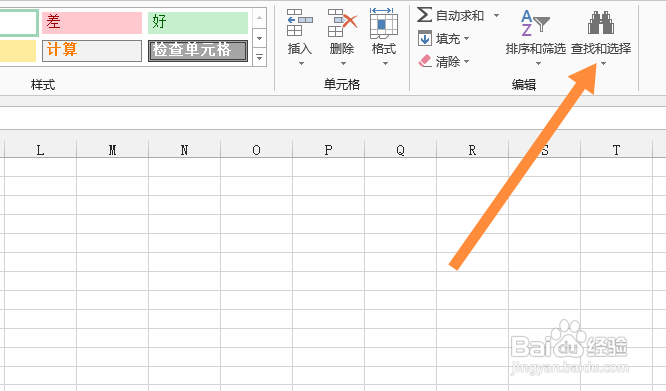The width and height of the screenshot is (666, 391).
Task: Apply the 差 cell style
Action: point(92,23)
